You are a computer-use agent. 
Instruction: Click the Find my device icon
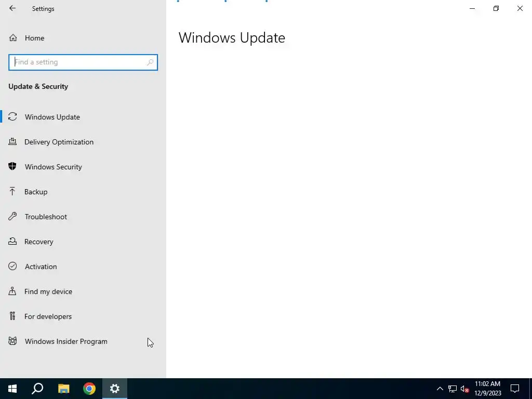(12, 291)
